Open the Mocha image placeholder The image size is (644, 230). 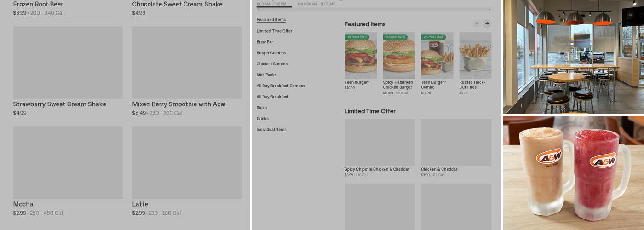[68, 163]
